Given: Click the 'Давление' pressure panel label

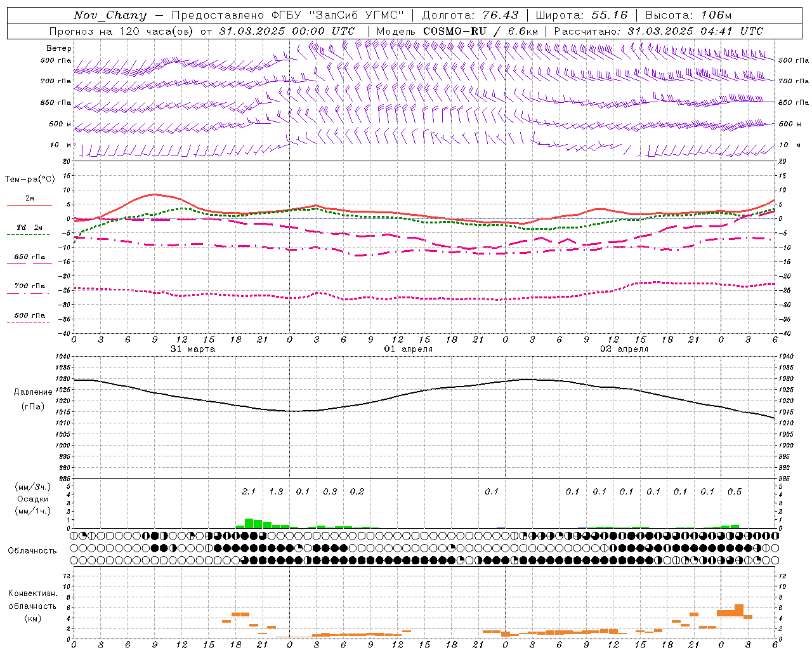Looking at the screenshot, I should coord(33,392).
